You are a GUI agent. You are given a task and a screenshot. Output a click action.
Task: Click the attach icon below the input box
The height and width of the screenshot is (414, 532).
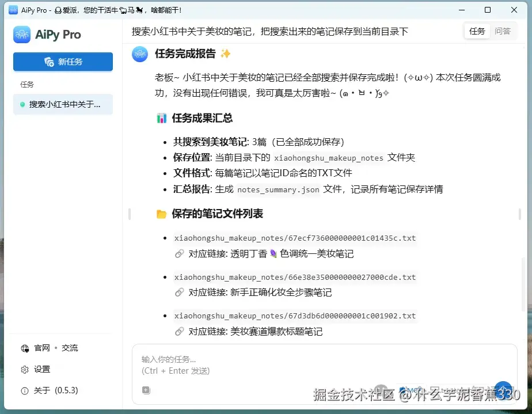click(x=146, y=390)
